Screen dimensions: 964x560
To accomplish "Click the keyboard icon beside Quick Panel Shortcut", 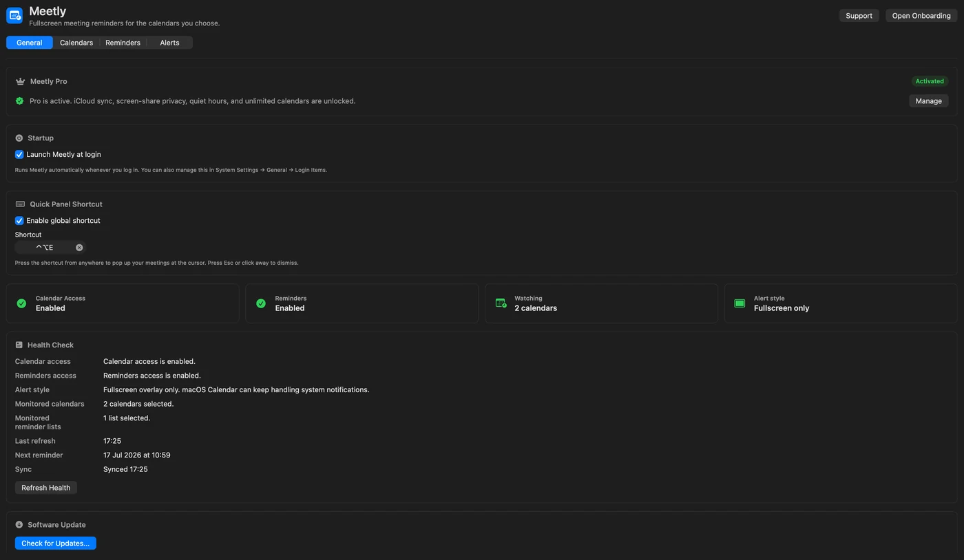I will click(20, 204).
